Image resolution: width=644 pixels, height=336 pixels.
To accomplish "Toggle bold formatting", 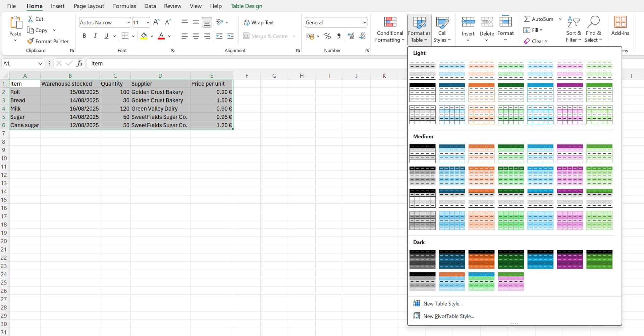I will pos(84,36).
